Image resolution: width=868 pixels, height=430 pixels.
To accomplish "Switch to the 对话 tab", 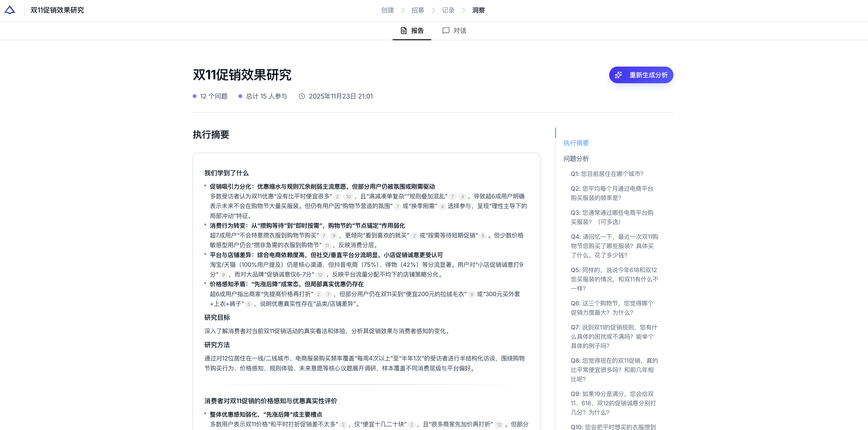I will click(454, 31).
